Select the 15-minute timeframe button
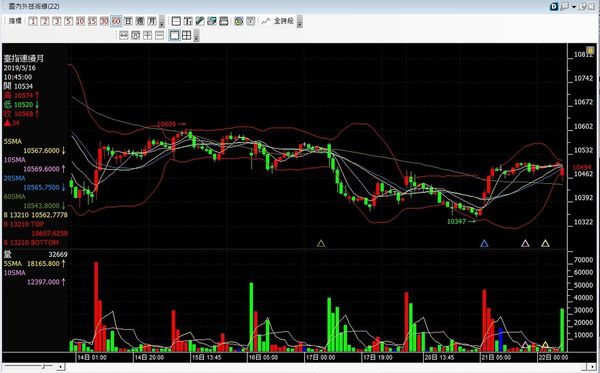 (x=92, y=21)
